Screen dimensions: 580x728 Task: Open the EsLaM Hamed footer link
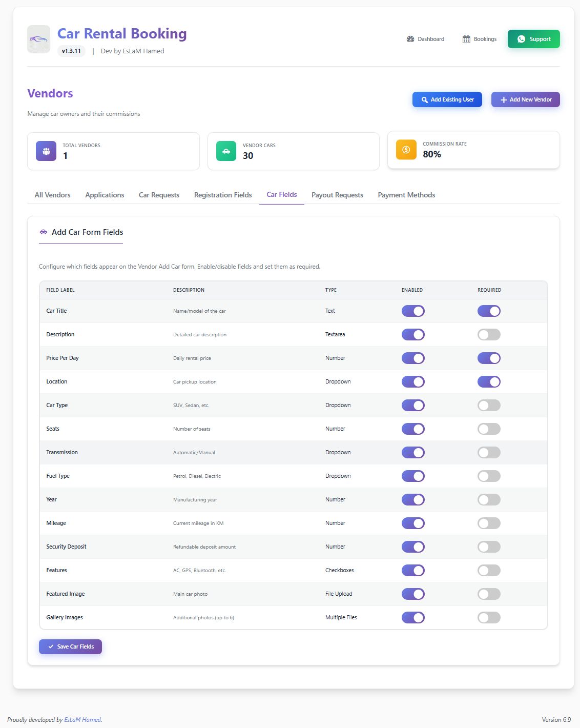pyautogui.click(x=82, y=720)
